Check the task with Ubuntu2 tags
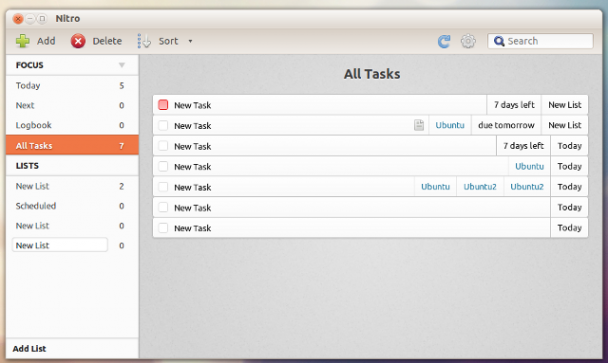This screenshot has width=608, height=363. [x=163, y=187]
